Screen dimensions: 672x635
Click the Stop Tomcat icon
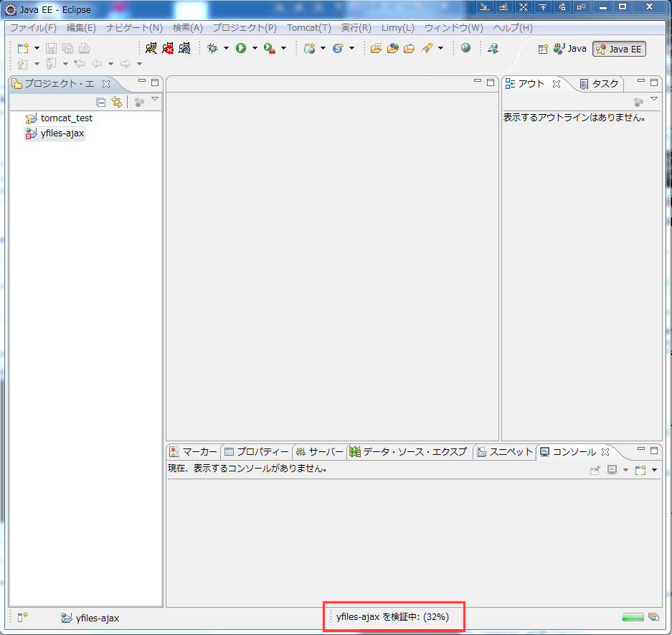[x=168, y=48]
